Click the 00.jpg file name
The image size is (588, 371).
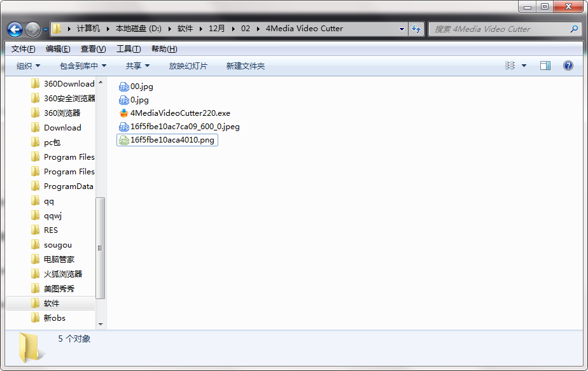142,87
